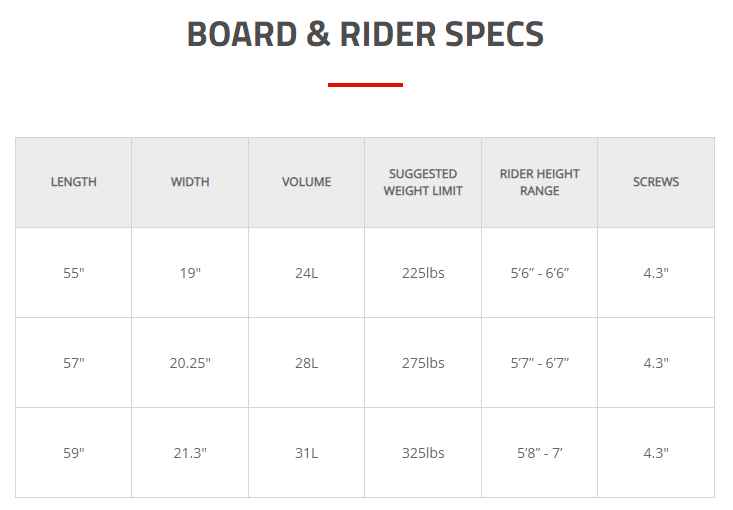
Task: Select the 21.3" width value
Action: 190,453
